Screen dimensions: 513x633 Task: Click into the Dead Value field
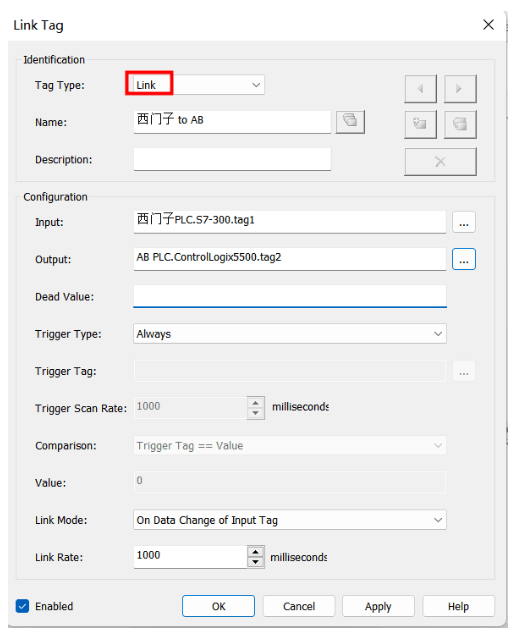point(290,296)
